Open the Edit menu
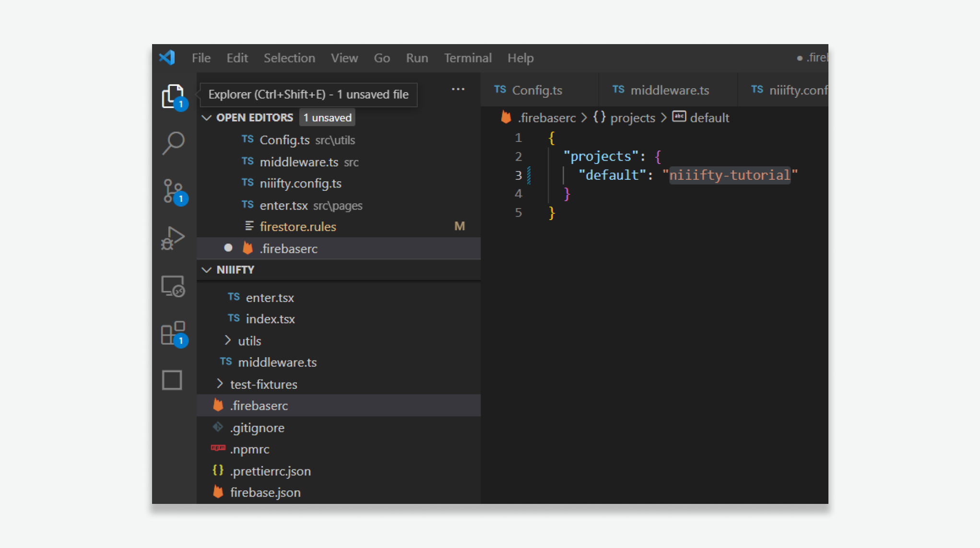Image resolution: width=980 pixels, height=548 pixels. pos(237,58)
